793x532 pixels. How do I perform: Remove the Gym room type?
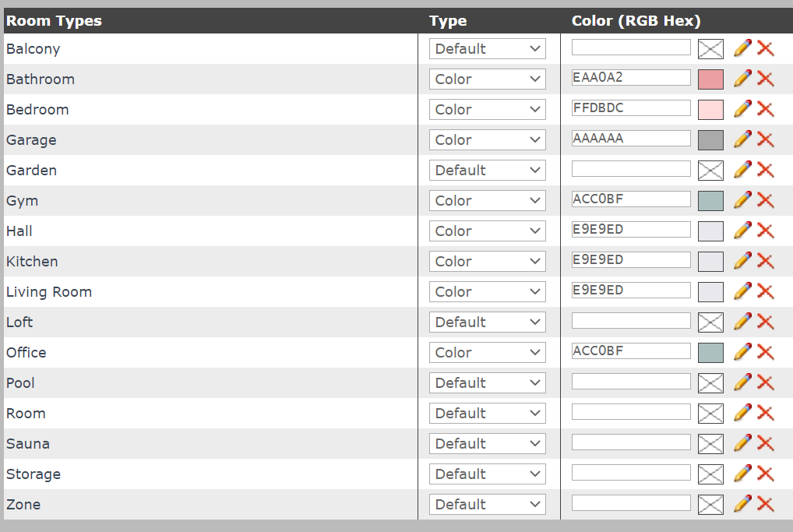coord(766,200)
